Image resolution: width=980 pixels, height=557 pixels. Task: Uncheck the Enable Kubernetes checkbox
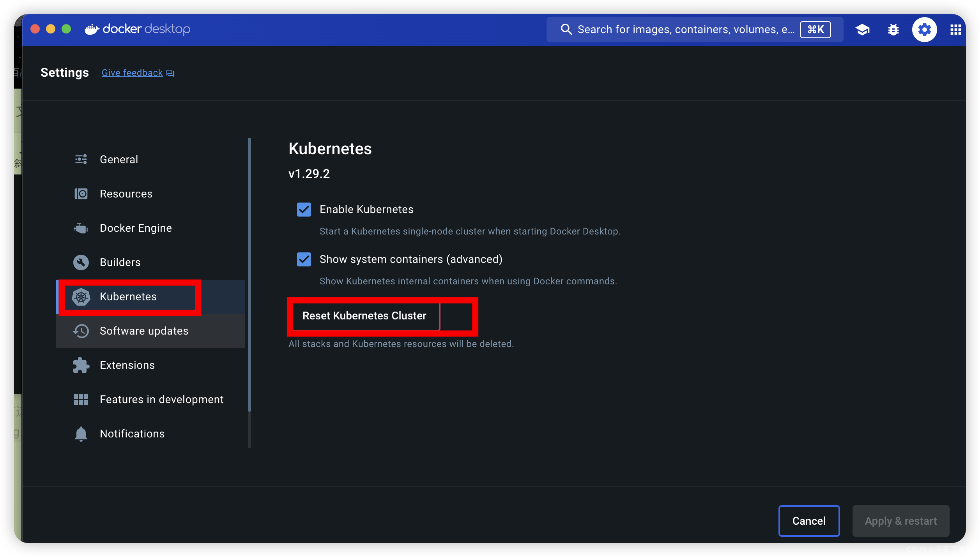304,210
